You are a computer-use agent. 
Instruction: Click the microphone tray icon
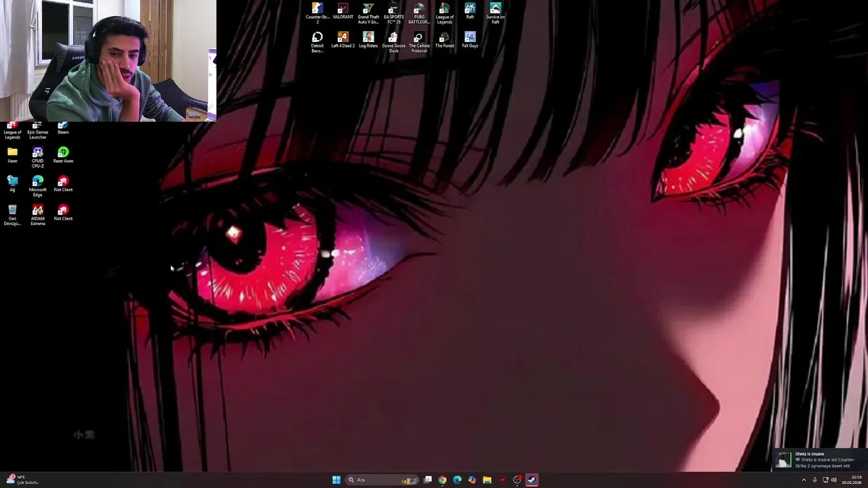(814, 480)
